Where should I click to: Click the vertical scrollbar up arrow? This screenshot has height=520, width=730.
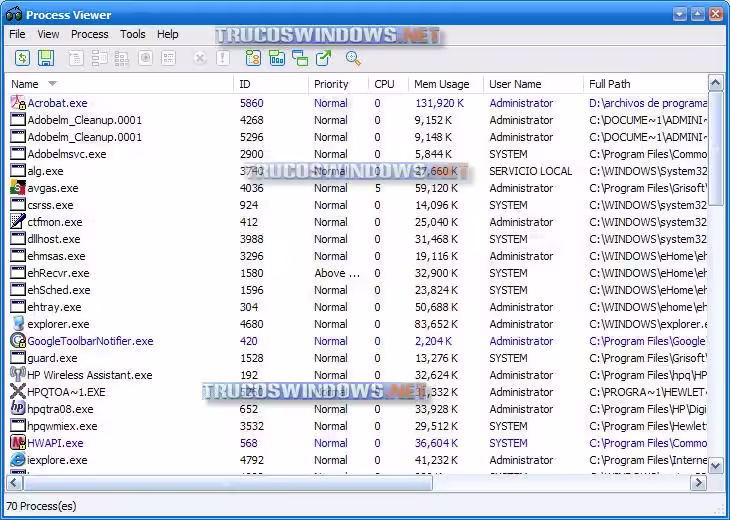click(x=716, y=83)
